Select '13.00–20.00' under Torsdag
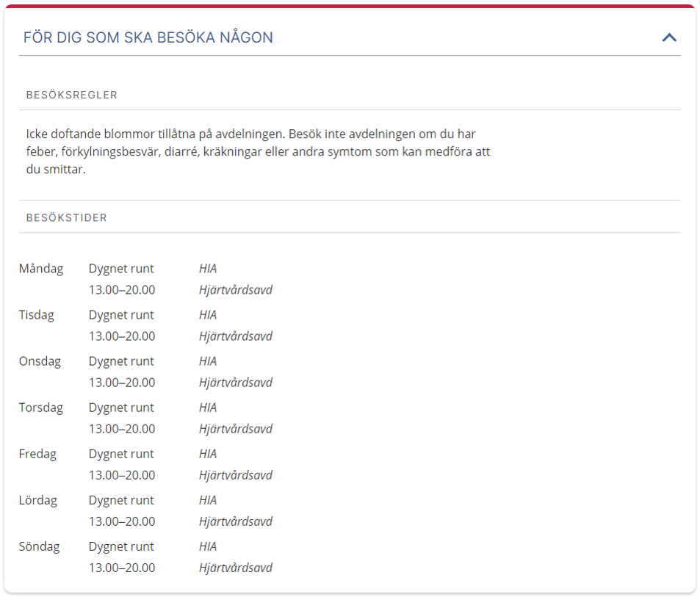The image size is (700, 597). pos(122,430)
